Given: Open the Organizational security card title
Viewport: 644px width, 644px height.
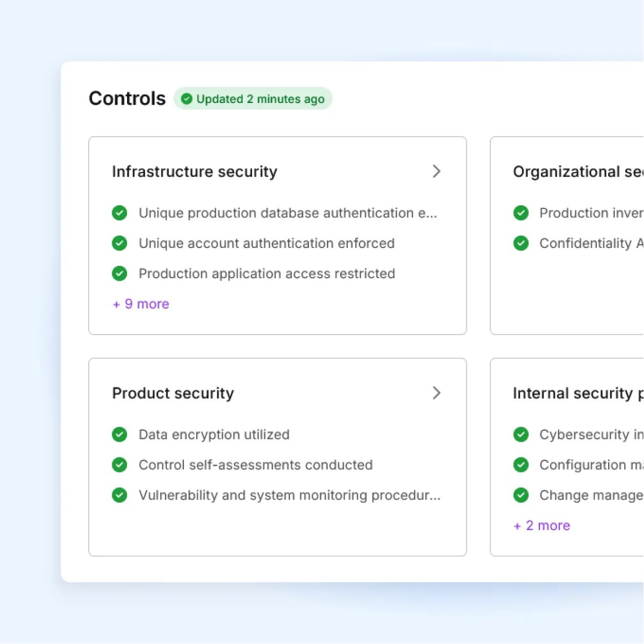Looking at the screenshot, I should click(x=578, y=172).
